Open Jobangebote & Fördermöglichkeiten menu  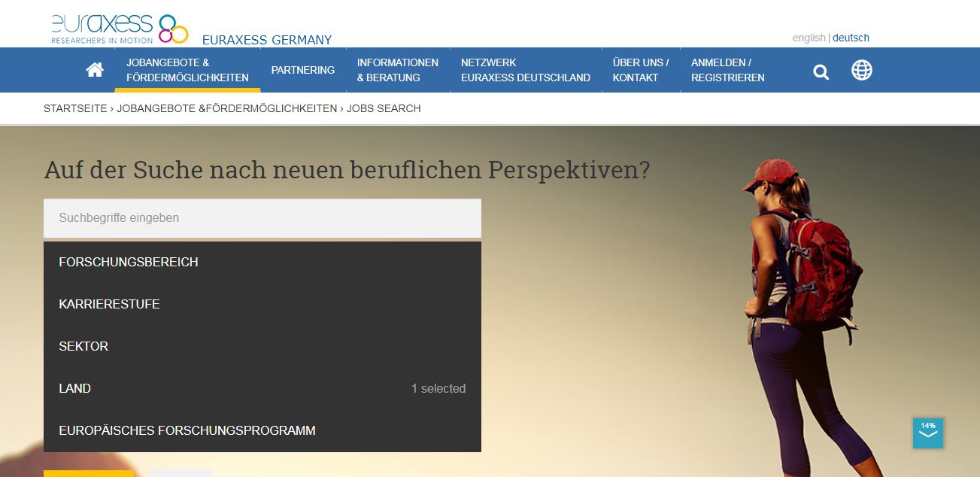tap(187, 70)
